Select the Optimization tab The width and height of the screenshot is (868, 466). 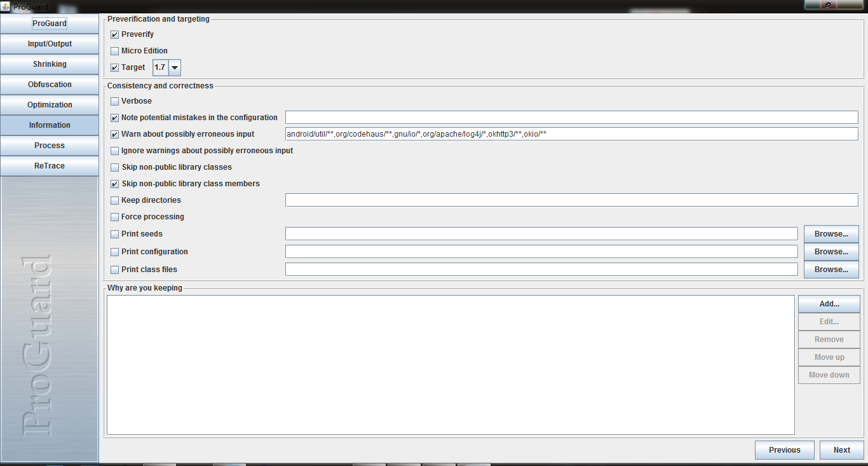[x=50, y=105]
